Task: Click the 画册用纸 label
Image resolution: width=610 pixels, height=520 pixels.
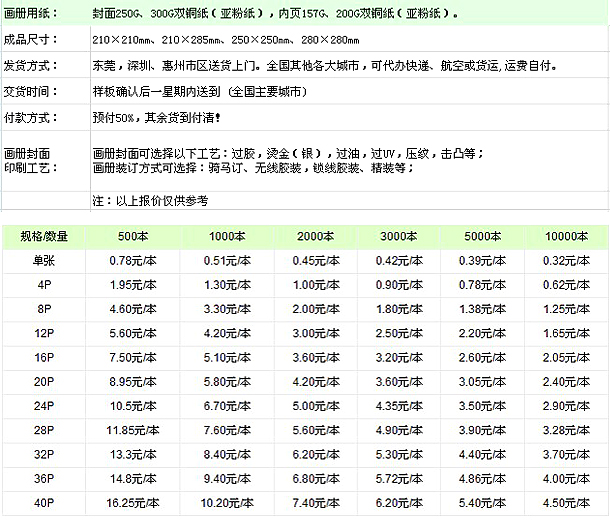Action: click(31, 13)
